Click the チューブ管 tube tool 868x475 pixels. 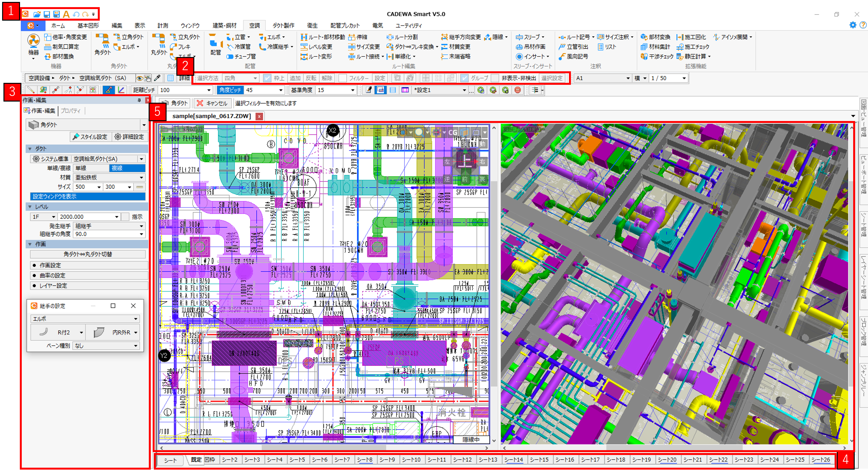241,56
